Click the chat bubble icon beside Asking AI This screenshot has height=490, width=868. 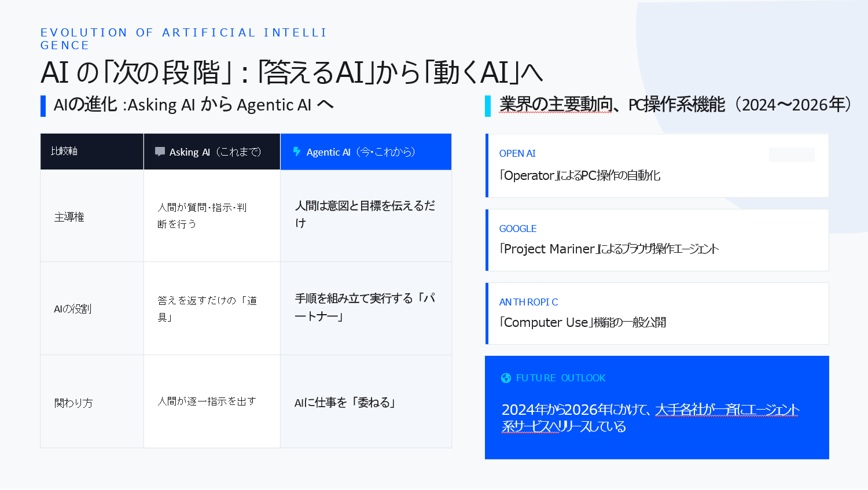pyautogui.click(x=160, y=152)
